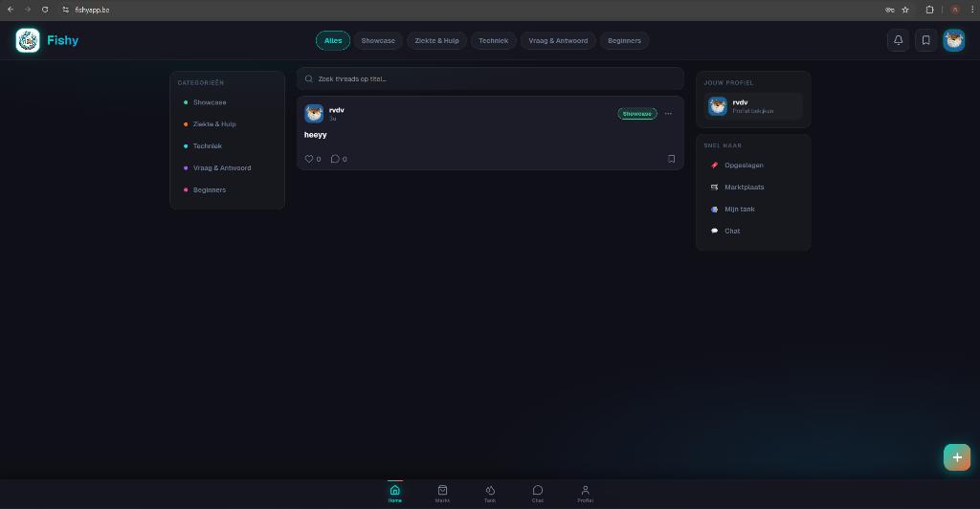Open Opgeslagen in Snel naar panel
The image size is (980, 509).
click(x=744, y=166)
